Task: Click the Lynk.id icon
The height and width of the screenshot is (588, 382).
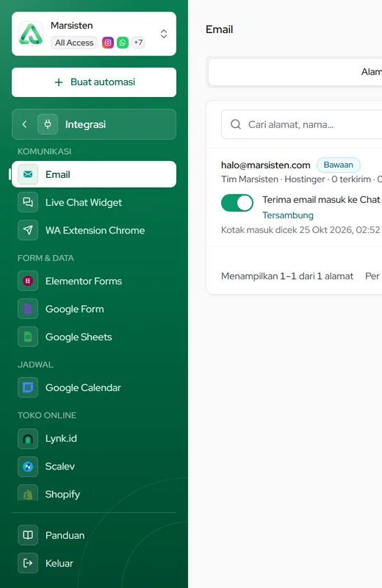Action: pos(28,438)
